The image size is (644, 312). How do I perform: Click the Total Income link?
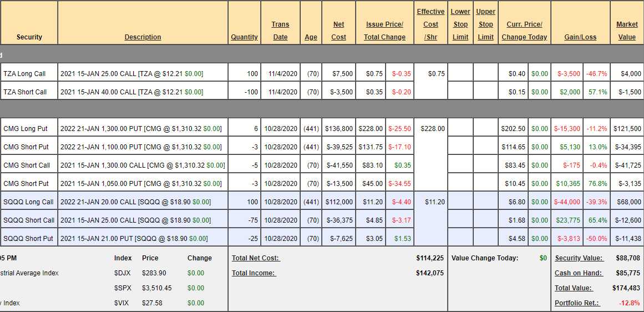click(x=253, y=273)
